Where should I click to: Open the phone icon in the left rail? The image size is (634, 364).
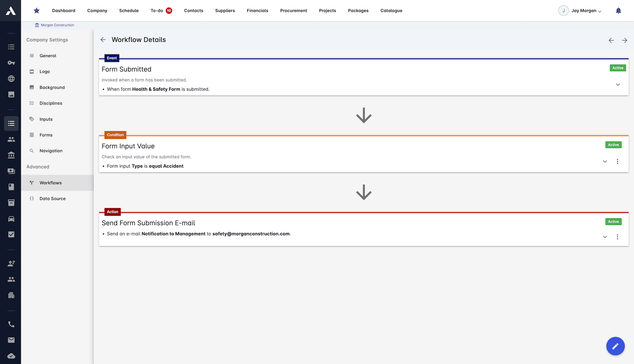[x=11, y=324]
